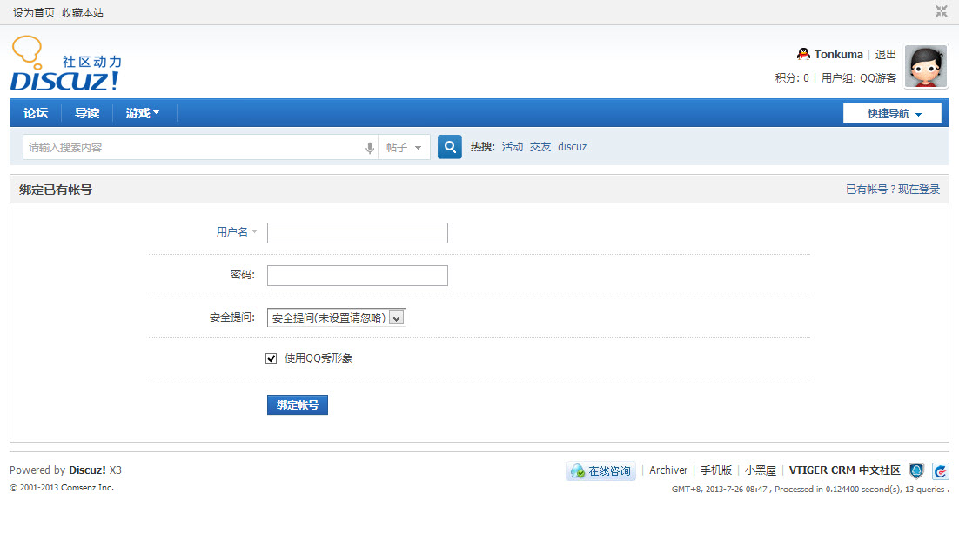Viewport: 959px width, 560px height.
Task: Click the blue search magnifier button
Action: pos(450,147)
